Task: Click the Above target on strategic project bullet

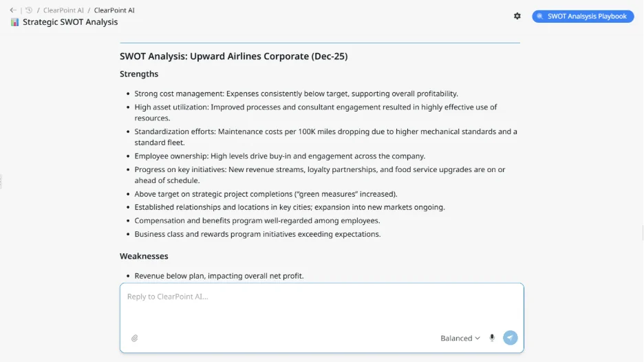Action: tap(266, 194)
